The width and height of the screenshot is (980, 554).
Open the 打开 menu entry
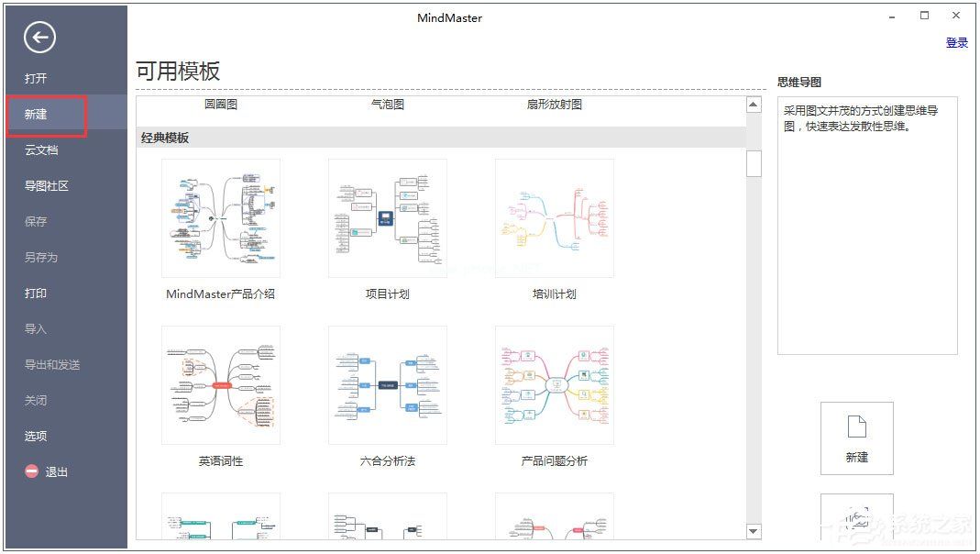pyautogui.click(x=36, y=78)
